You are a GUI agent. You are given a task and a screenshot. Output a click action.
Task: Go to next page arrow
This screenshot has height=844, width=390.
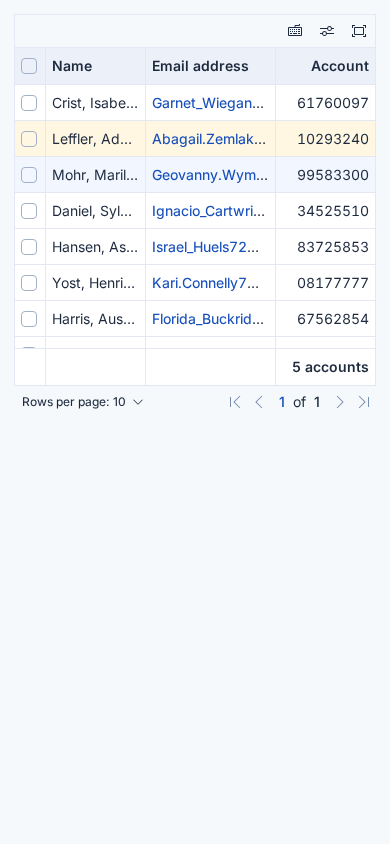coord(339,402)
